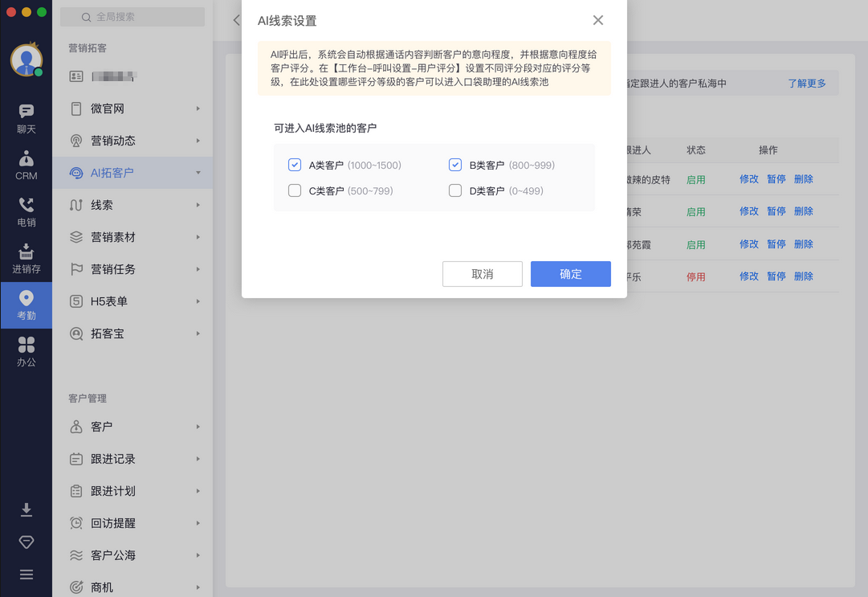Click the 拓客宝 search-circle icon

tap(76, 333)
